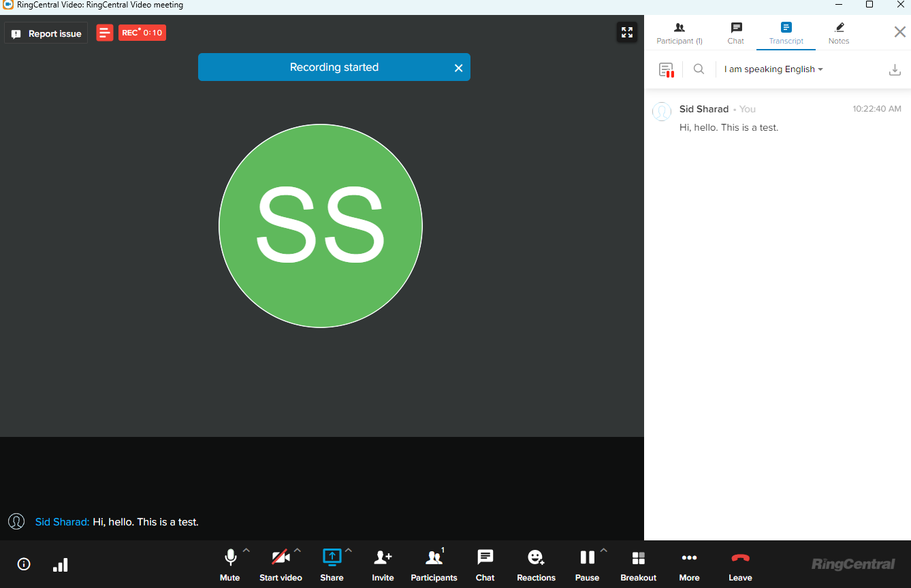Screen dimensions: 911x588
Task: Click the caption speaker avatar icon
Action: (x=16, y=522)
